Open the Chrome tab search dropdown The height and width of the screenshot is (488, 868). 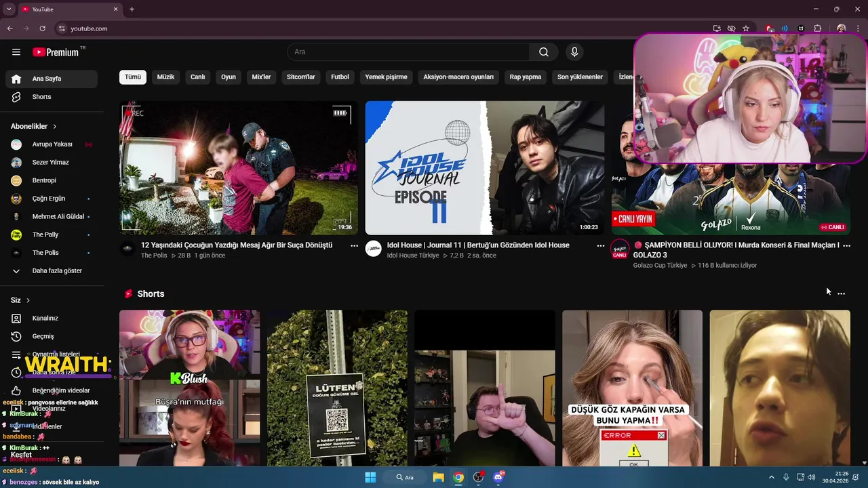click(9, 9)
